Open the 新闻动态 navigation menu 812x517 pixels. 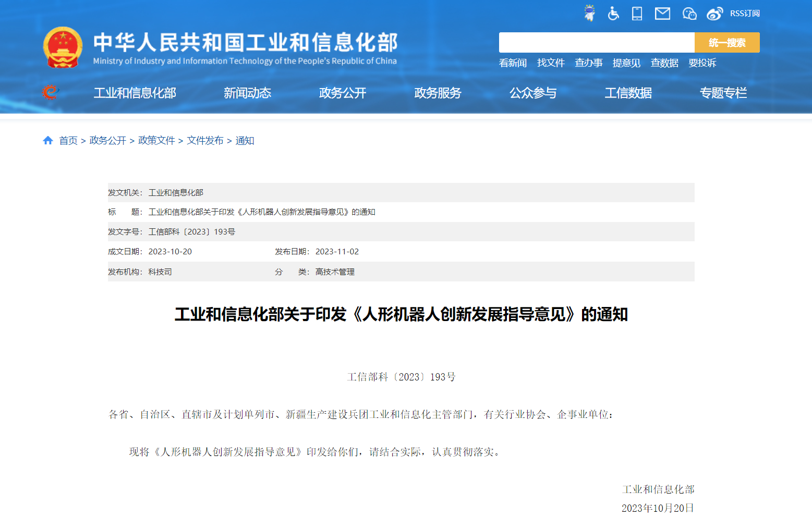pyautogui.click(x=247, y=93)
